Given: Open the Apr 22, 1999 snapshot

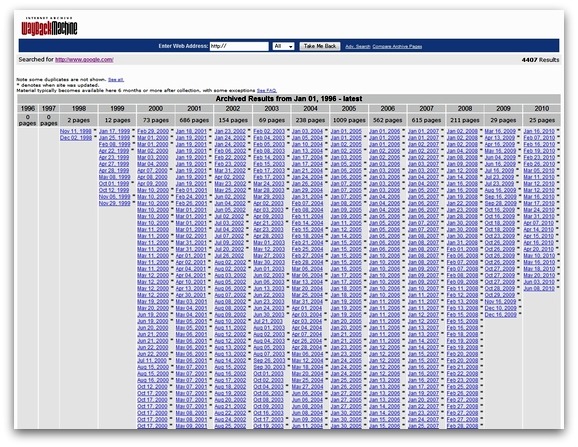Looking at the screenshot, I should (x=114, y=151).
